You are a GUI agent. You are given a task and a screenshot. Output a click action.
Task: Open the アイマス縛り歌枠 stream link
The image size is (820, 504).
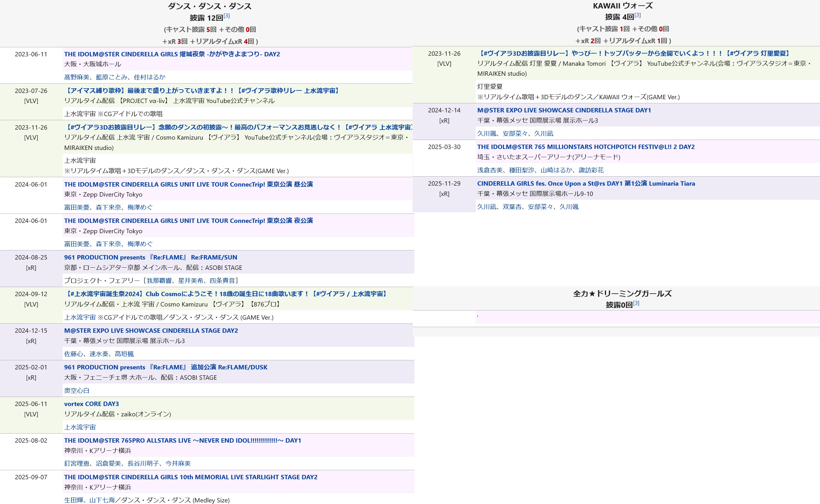202,91
